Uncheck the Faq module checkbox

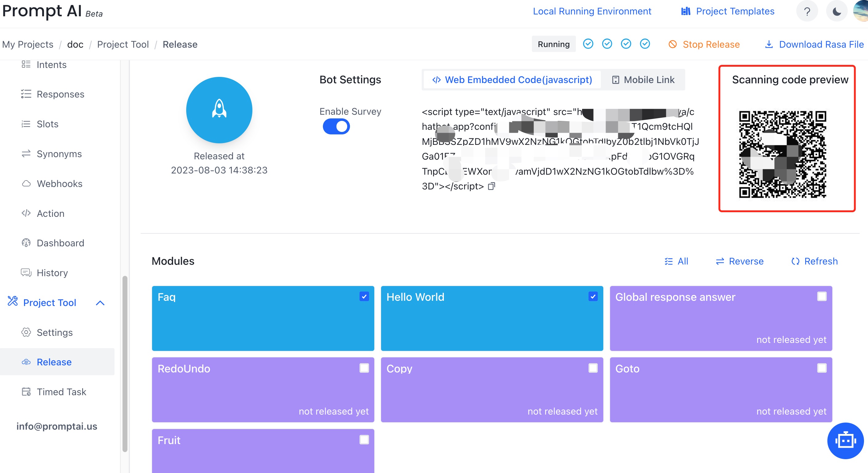tap(364, 296)
